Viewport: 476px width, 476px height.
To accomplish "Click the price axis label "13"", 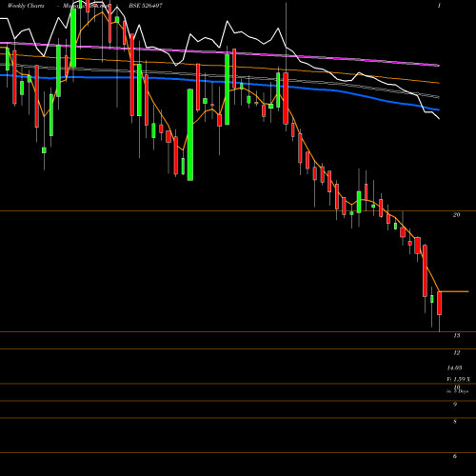I will coord(457,335).
